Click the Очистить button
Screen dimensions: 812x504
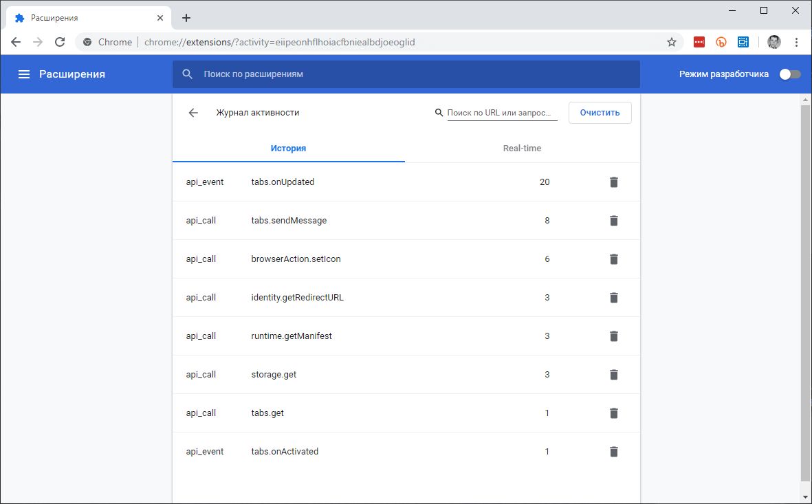coord(600,113)
